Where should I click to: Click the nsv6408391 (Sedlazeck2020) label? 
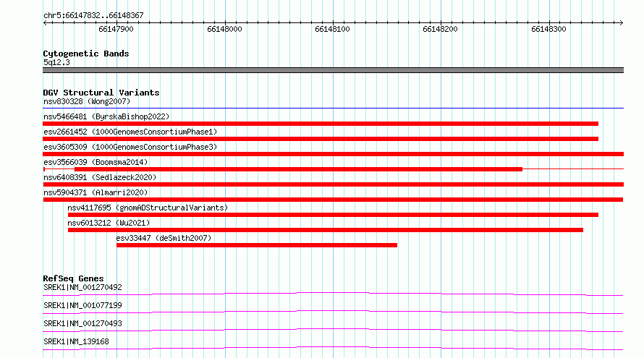click(100, 177)
